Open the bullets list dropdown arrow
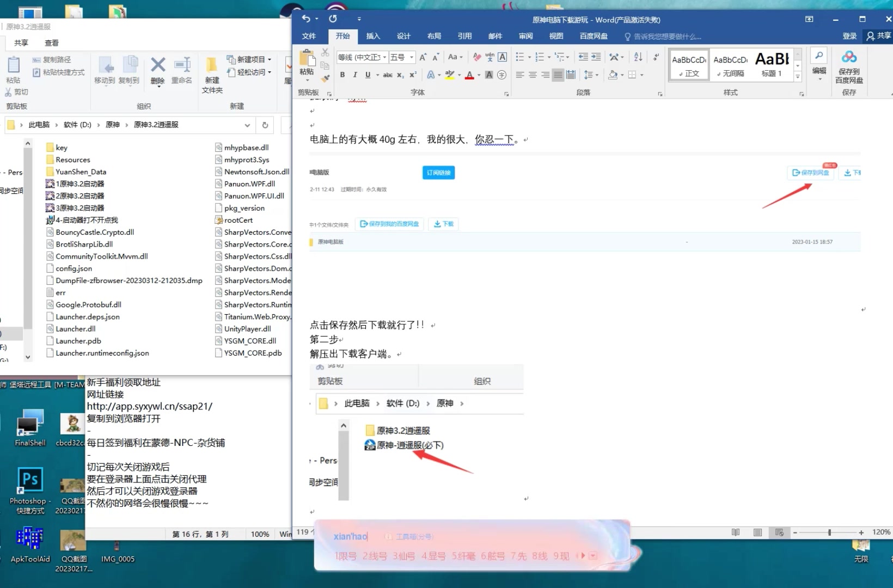This screenshot has width=893, height=588. click(529, 57)
